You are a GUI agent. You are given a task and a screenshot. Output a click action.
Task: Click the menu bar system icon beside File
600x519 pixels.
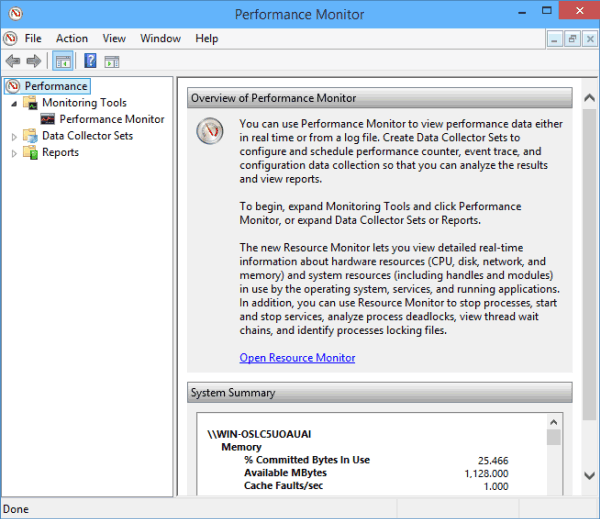coord(10,38)
